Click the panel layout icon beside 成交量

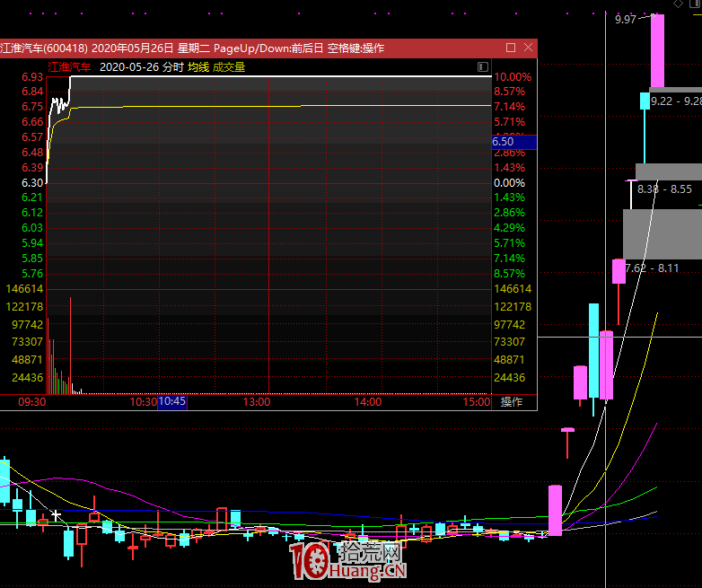click(483, 67)
